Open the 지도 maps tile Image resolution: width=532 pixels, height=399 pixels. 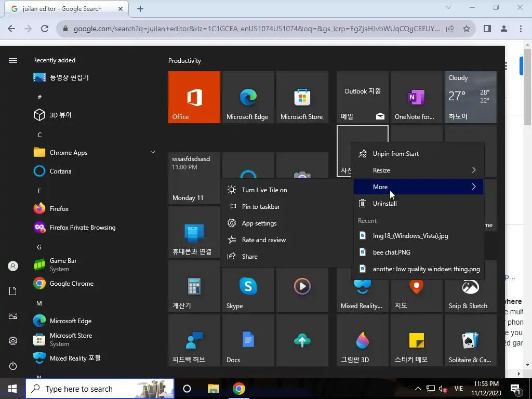coord(416,295)
